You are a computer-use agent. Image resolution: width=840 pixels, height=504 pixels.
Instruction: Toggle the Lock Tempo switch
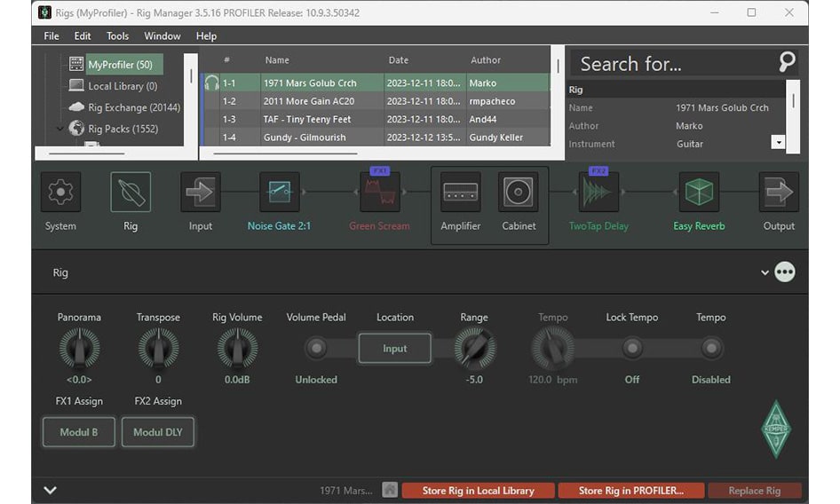pos(631,349)
